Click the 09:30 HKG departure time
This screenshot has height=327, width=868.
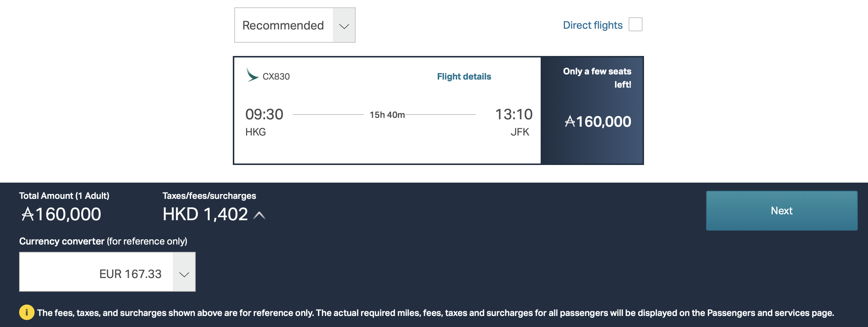point(264,114)
